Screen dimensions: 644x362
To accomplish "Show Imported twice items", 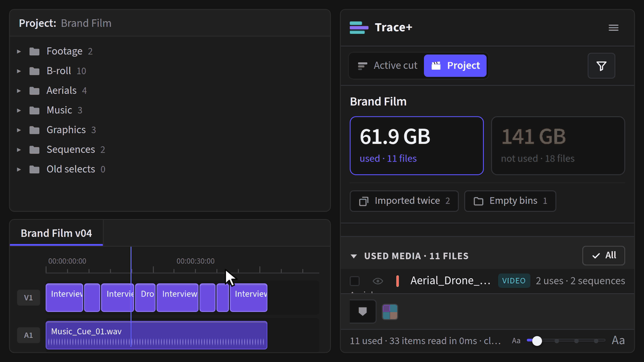I will [404, 201].
